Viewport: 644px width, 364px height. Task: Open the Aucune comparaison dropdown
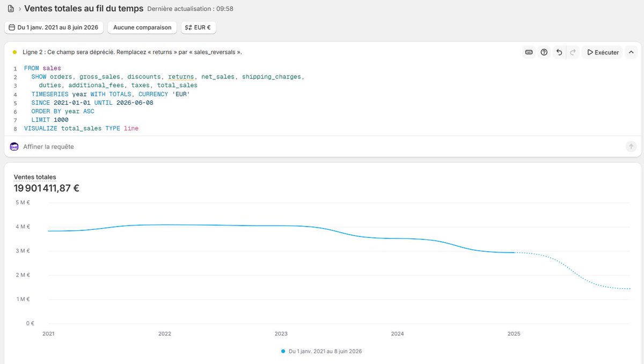(x=142, y=27)
